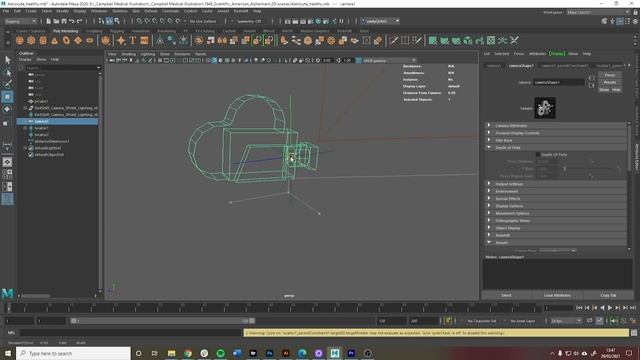Create a polygon cone from shelf

[x=55, y=40]
